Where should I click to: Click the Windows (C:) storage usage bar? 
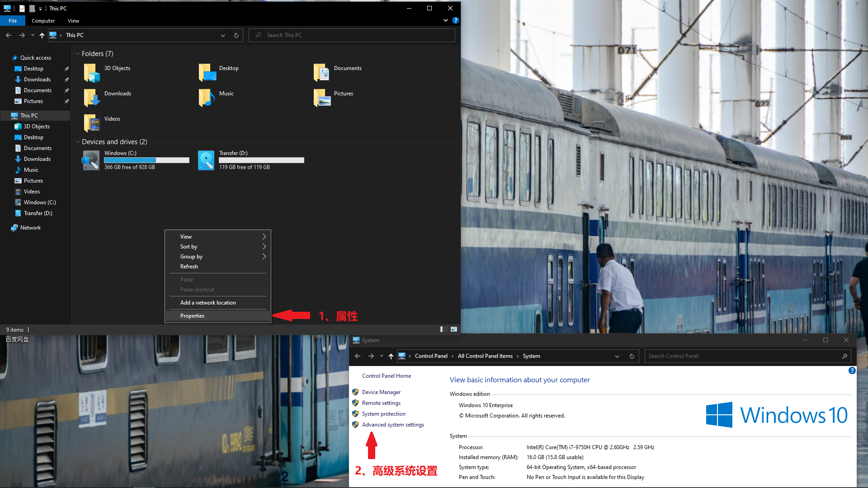click(146, 160)
